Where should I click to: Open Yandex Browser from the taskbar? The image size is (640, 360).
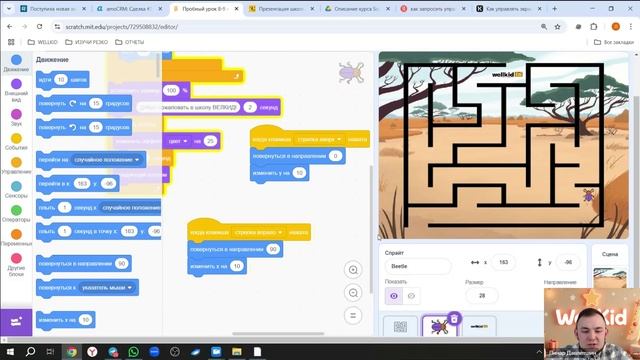[x=92, y=351]
